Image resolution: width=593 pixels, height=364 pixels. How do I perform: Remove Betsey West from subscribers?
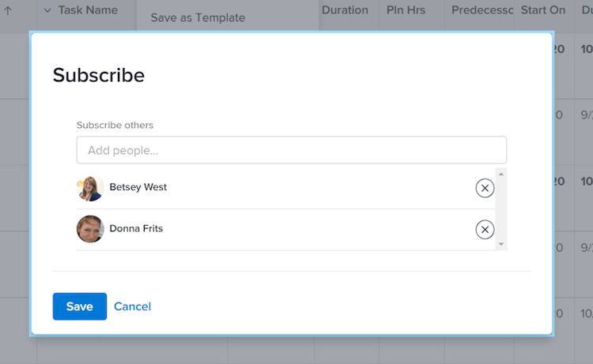(485, 188)
